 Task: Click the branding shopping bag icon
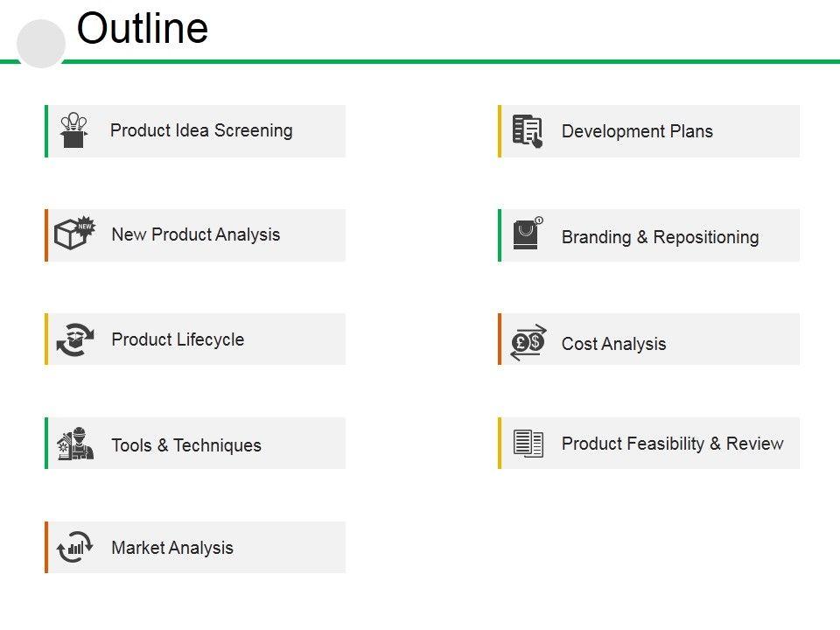tap(528, 234)
